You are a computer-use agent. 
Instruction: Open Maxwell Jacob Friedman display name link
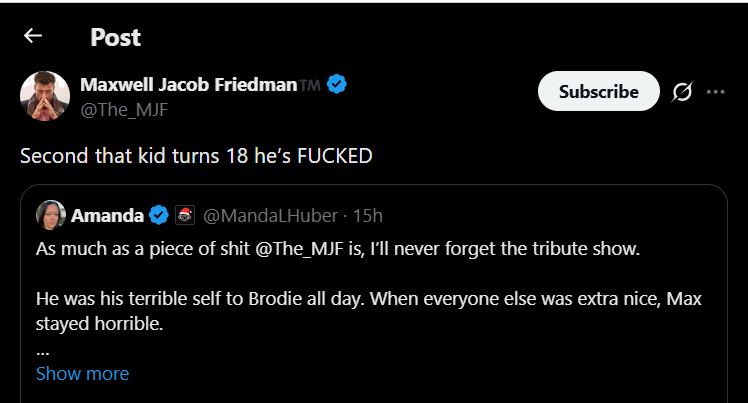click(x=188, y=85)
